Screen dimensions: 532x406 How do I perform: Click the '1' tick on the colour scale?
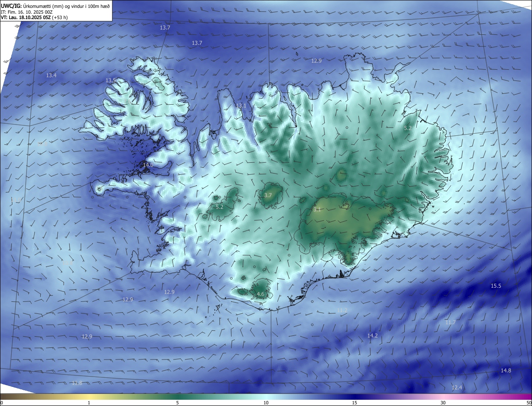89,403
